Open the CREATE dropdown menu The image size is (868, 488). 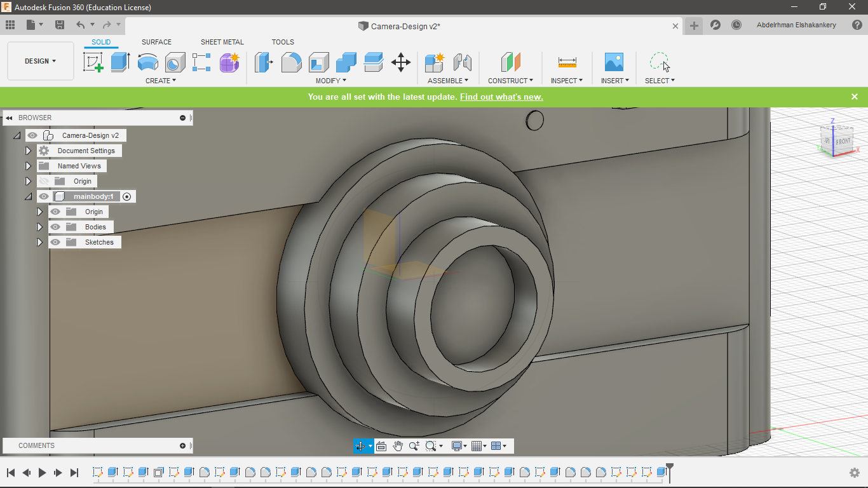click(x=161, y=81)
